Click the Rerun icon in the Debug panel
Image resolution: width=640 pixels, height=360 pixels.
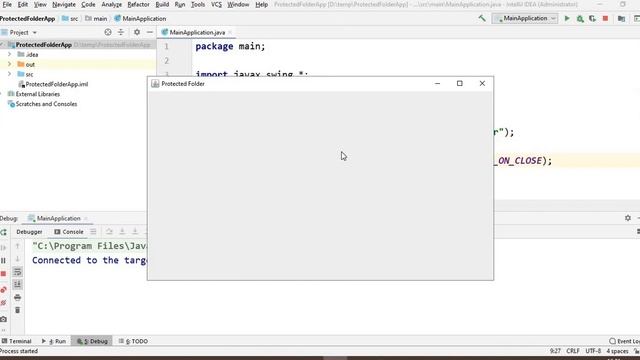point(4,232)
